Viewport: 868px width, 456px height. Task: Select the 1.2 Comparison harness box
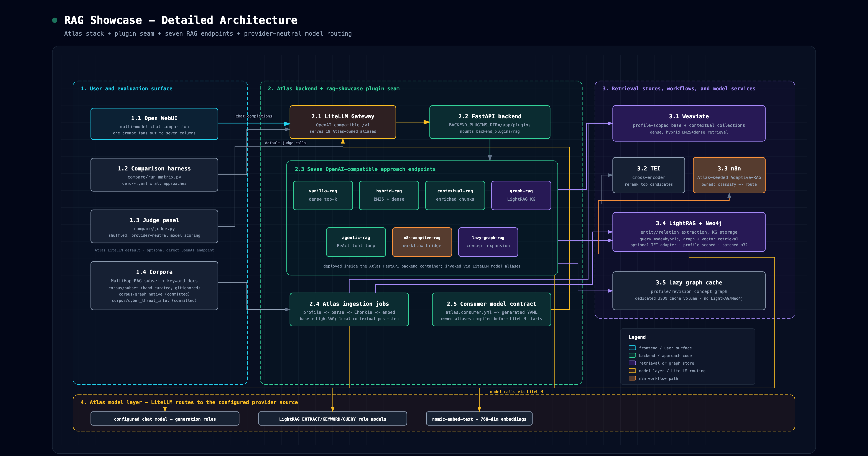pyautogui.click(x=154, y=175)
